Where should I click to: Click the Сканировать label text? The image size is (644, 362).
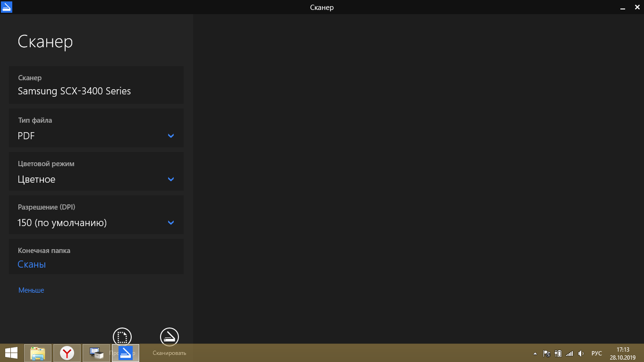(169, 353)
